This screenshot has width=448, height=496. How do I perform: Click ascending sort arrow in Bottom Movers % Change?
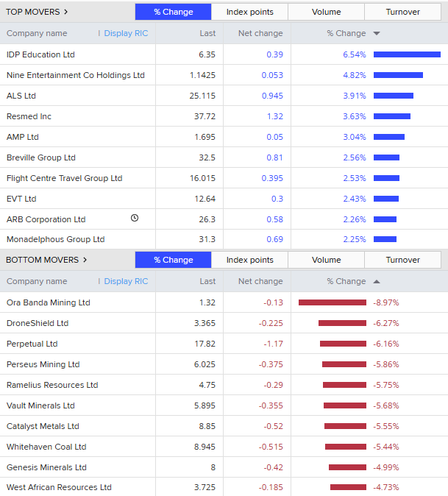[x=377, y=281]
